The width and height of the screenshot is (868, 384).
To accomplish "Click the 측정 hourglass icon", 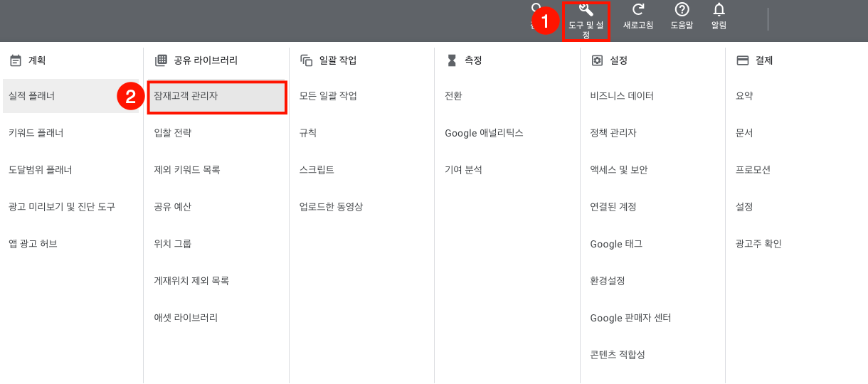I will tap(451, 60).
